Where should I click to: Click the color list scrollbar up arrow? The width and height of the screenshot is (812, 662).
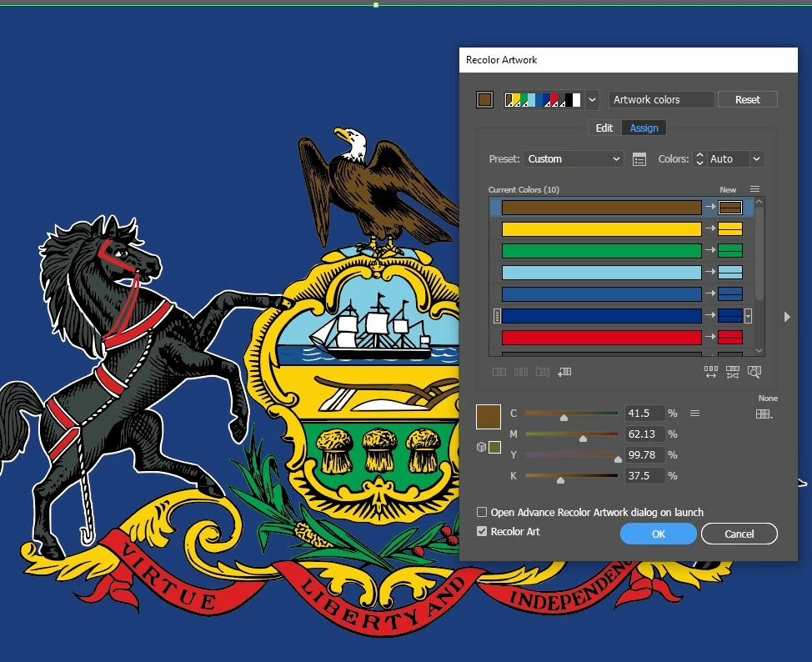759,202
